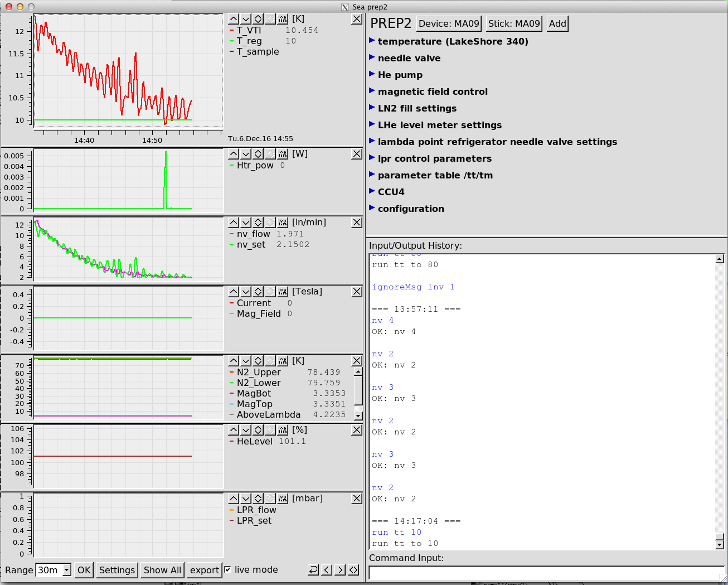The image size is (728, 585).
Task: Toggle T_VTI curve in temperature legend
Action: pos(249,31)
